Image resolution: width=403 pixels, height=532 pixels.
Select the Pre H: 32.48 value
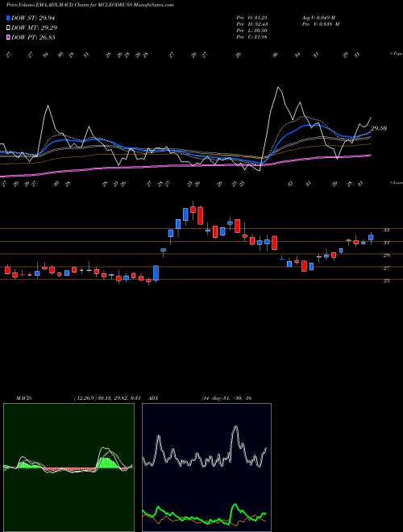(x=251, y=24)
